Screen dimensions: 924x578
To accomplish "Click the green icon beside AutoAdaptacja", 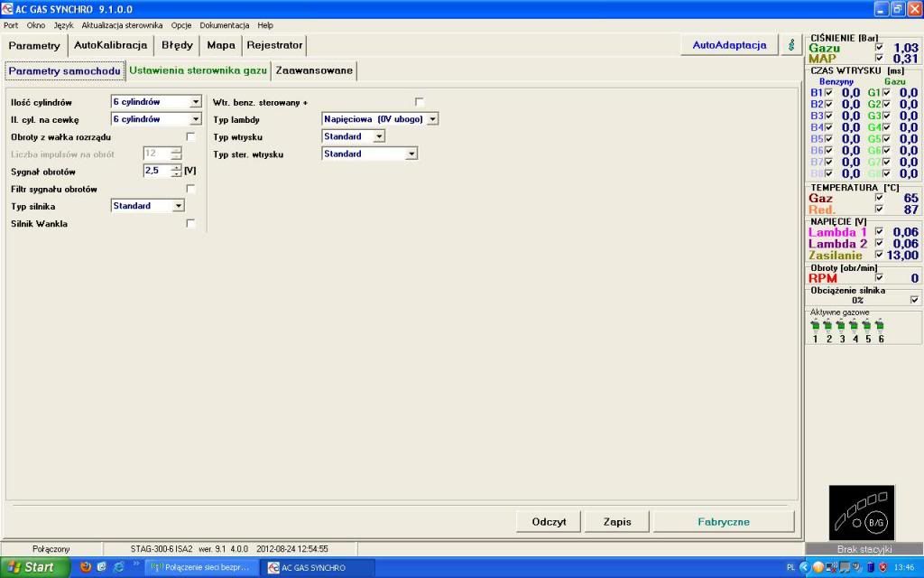I will (791, 45).
